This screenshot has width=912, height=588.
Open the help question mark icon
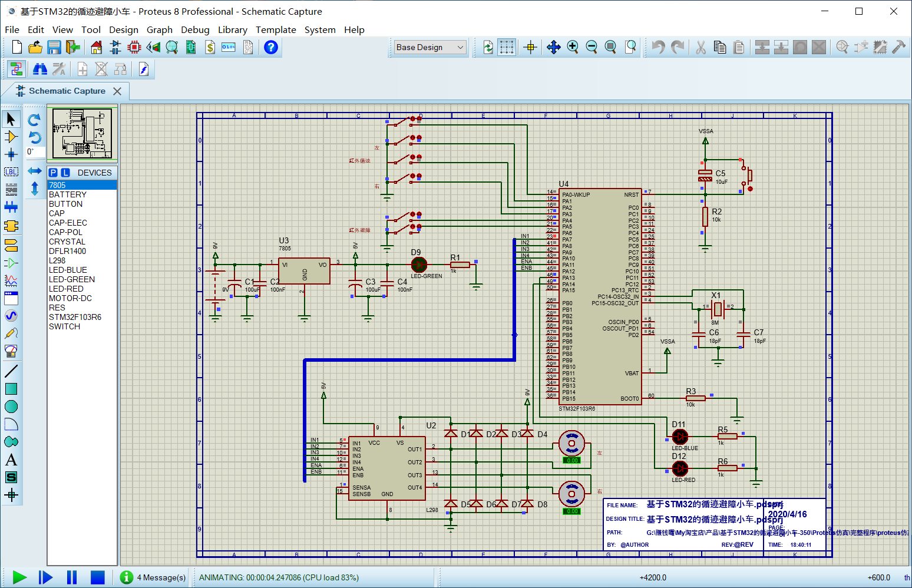point(271,47)
